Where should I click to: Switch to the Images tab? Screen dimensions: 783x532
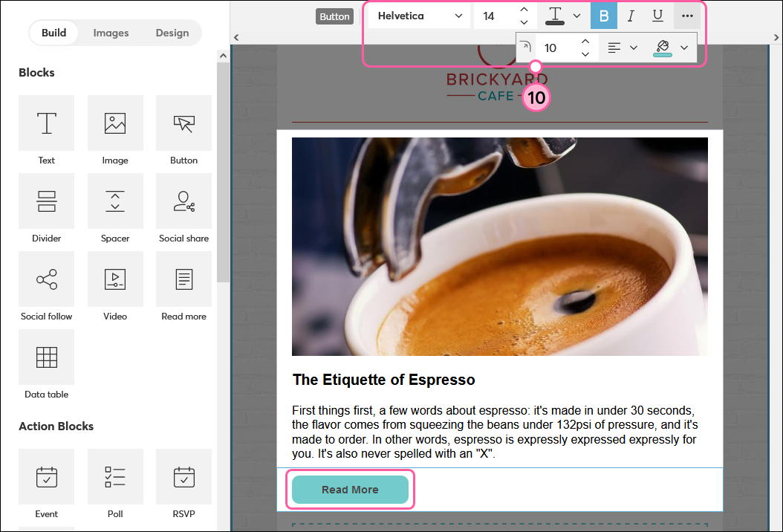111,33
